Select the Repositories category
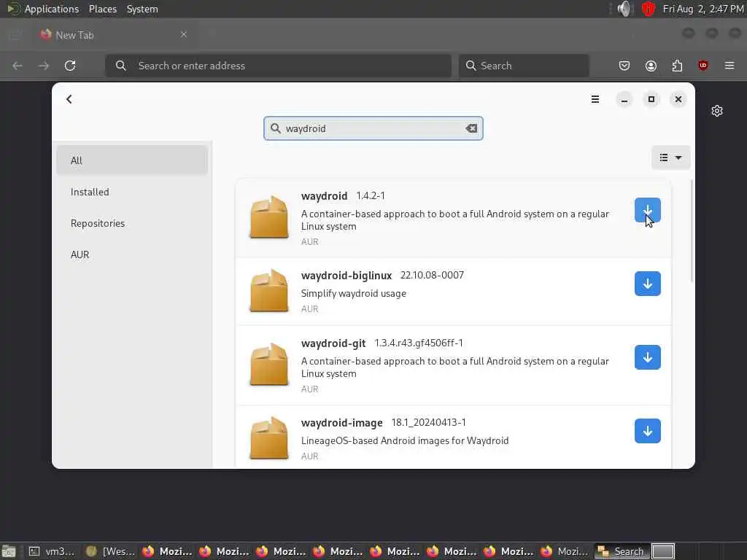This screenshot has width=747, height=560. click(x=132, y=223)
